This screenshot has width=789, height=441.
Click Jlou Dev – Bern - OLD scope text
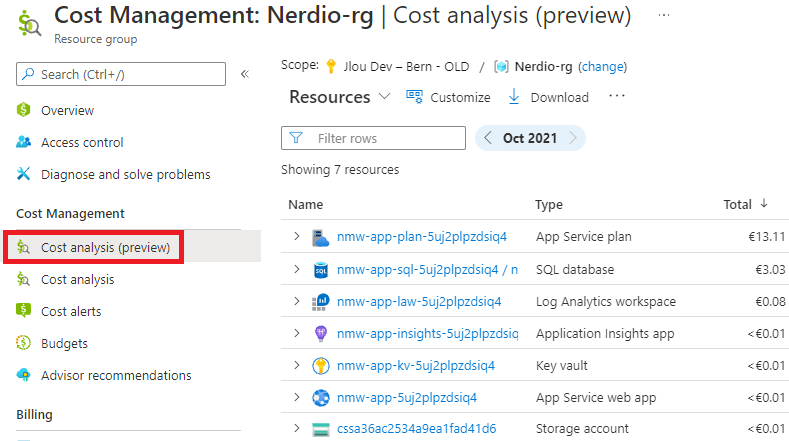pyautogui.click(x=406, y=66)
